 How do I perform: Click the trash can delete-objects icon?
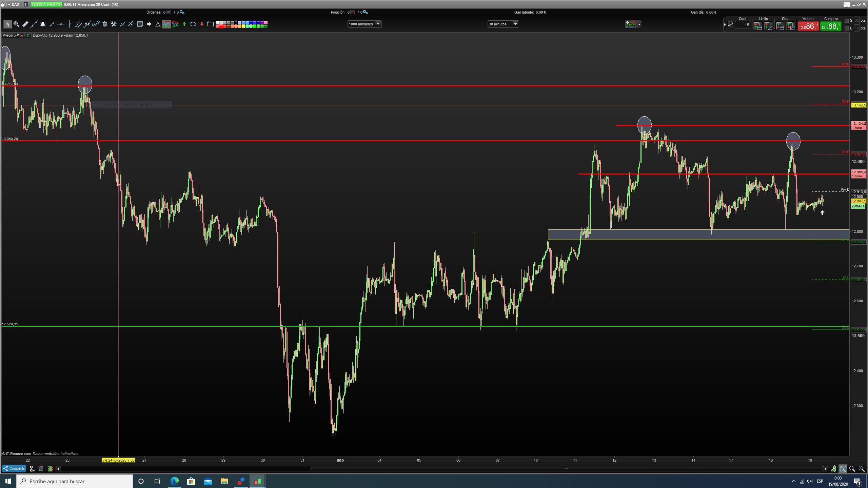click(x=105, y=24)
